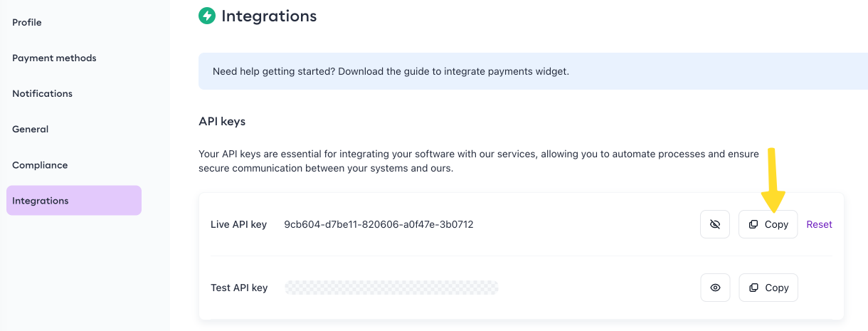
Task: Click the API keys description paragraph
Action: pyautogui.click(x=478, y=162)
